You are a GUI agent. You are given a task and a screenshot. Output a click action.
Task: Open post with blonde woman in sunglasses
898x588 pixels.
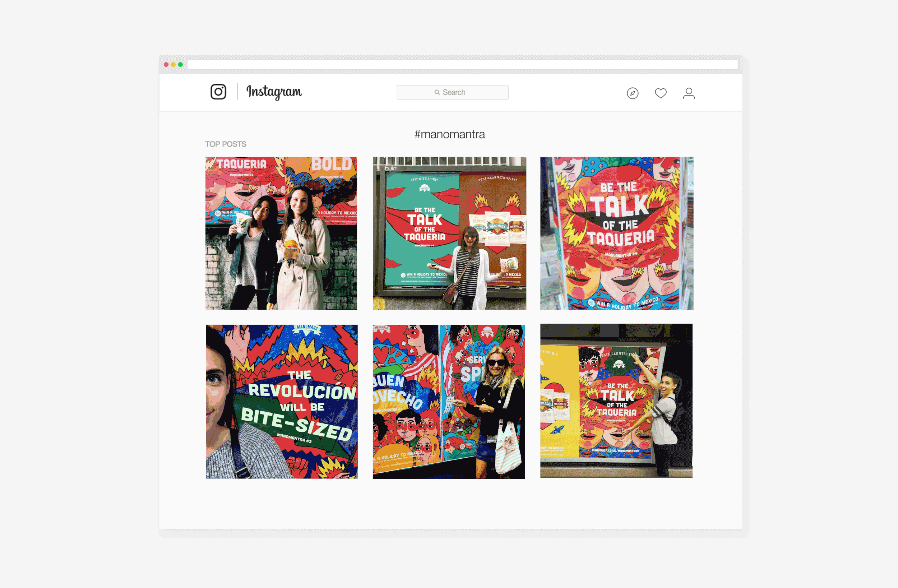[x=449, y=402]
